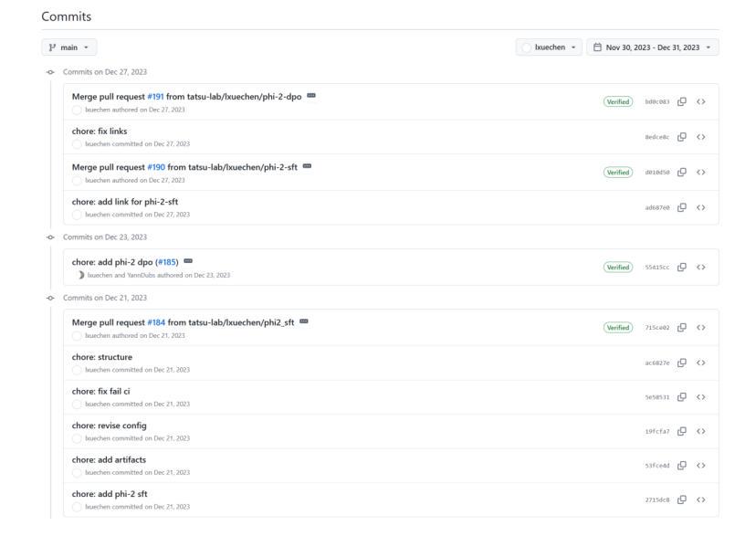Image resolution: width=756 pixels, height=547 pixels.
Task: Expand commit message for pull request #184 merge
Action: tap(306, 321)
